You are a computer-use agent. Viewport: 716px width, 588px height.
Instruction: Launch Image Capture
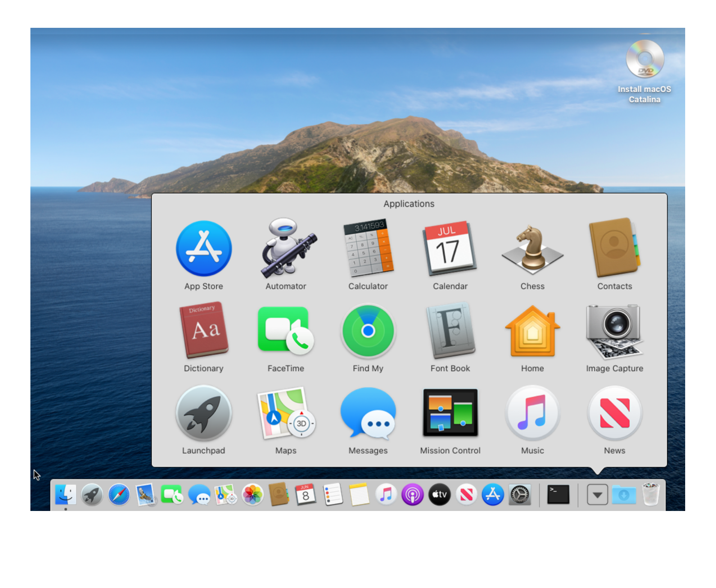pyautogui.click(x=615, y=332)
